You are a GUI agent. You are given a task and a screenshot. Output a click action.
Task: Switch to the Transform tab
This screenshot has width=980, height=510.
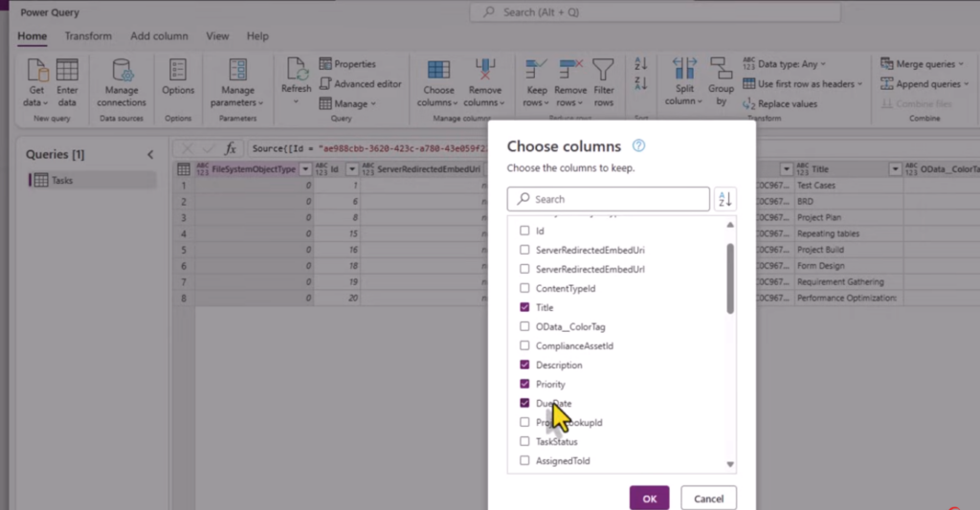88,36
